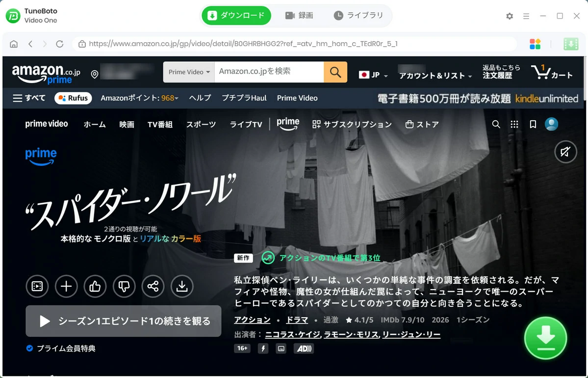
Task: Open the TuneBoto hamburger menu
Action: click(x=526, y=16)
